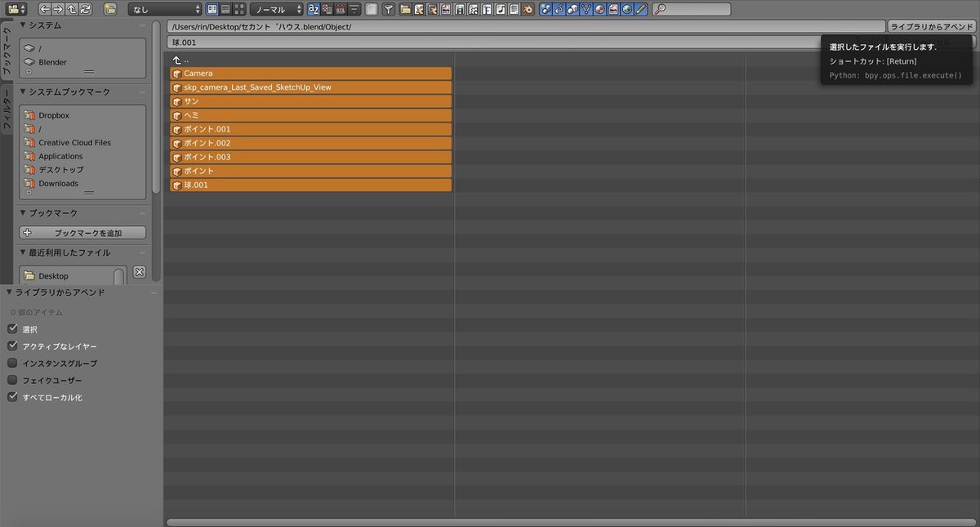Toggle the 選択 checkbox
Image resolution: width=980 pixels, height=527 pixels.
point(12,328)
